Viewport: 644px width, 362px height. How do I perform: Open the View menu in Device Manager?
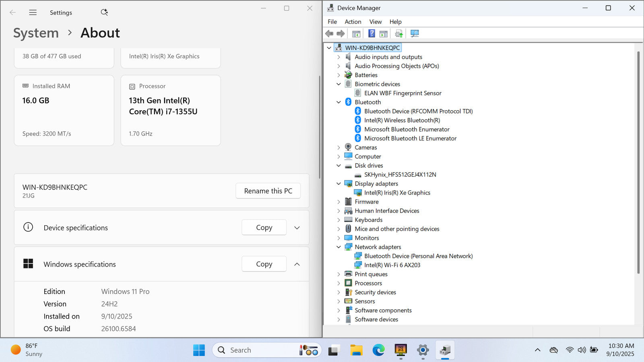tap(375, 22)
